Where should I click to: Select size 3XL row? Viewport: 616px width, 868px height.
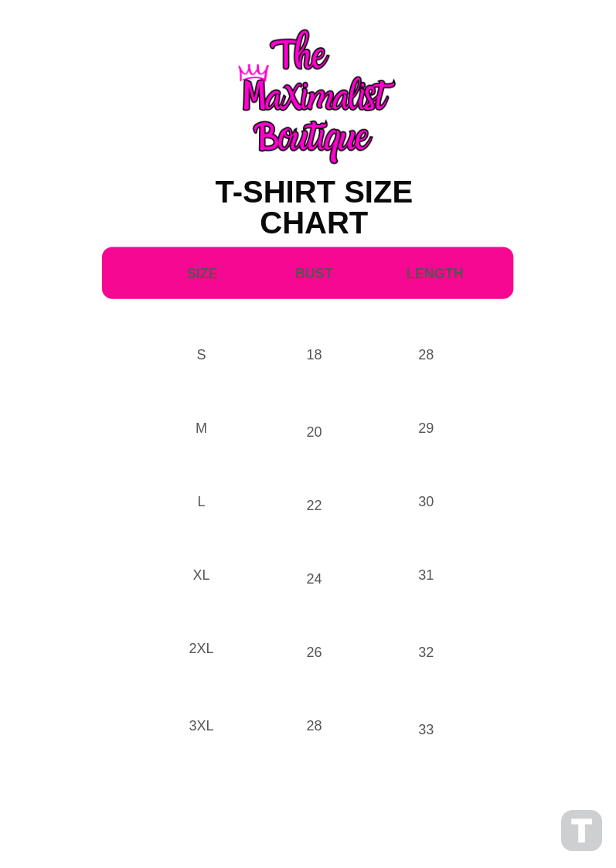201,726
